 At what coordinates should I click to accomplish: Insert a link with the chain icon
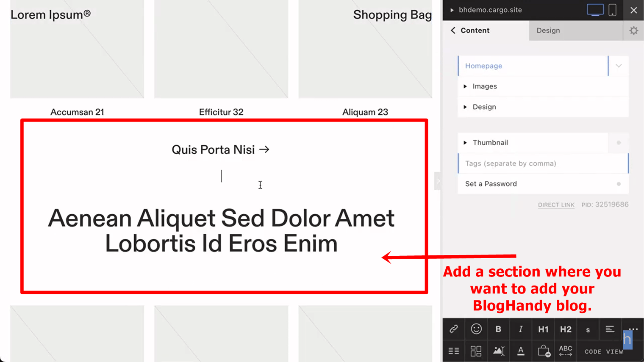click(x=453, y=329)
